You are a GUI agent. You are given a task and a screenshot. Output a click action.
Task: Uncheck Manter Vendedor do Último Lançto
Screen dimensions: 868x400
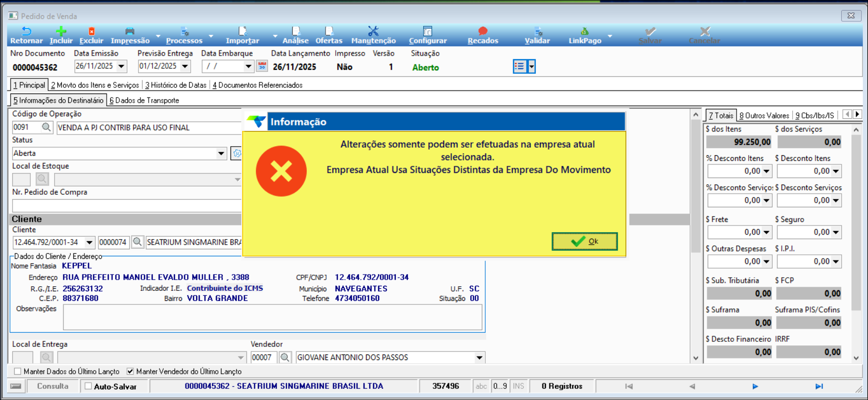point(130,372)
